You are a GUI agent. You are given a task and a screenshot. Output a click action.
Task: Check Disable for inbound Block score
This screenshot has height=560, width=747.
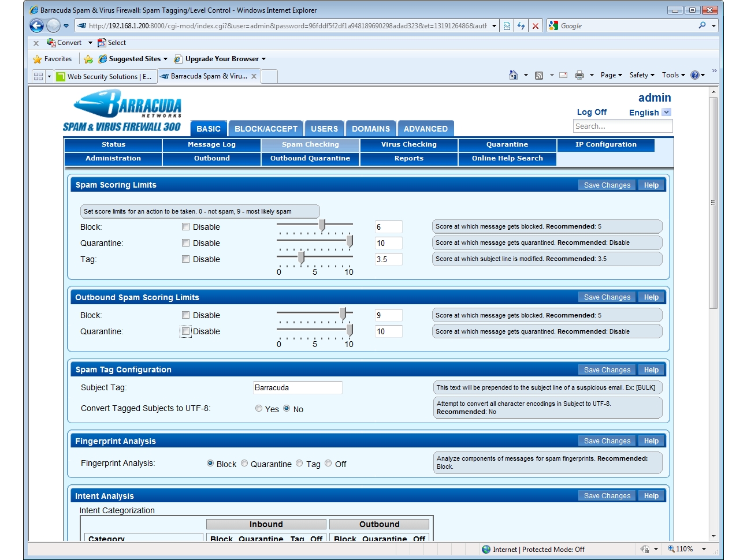185,227
